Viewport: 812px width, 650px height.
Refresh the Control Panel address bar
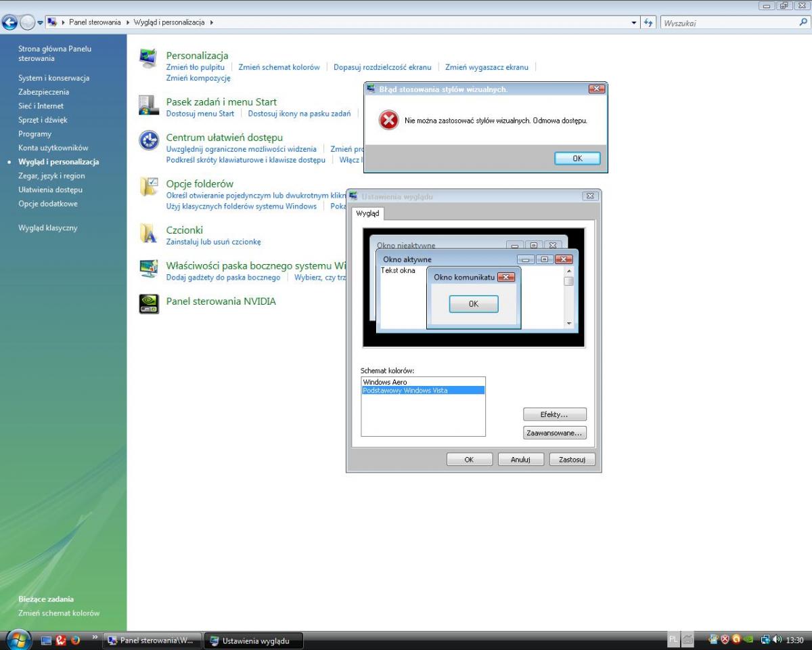coord(648,22)
